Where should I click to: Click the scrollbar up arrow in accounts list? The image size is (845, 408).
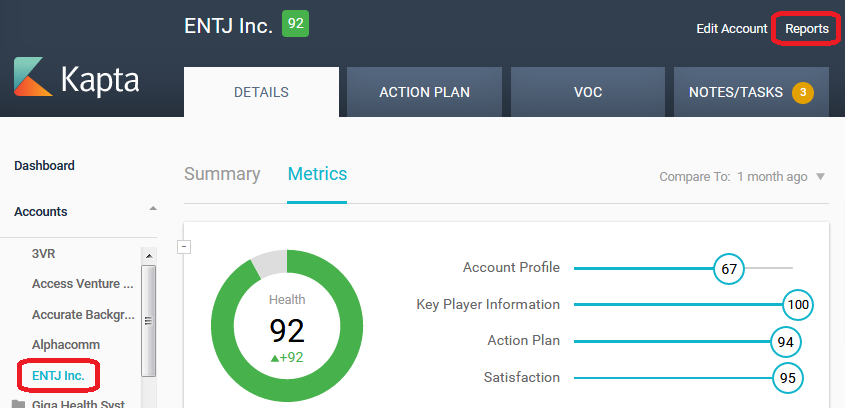click(149, 255)
